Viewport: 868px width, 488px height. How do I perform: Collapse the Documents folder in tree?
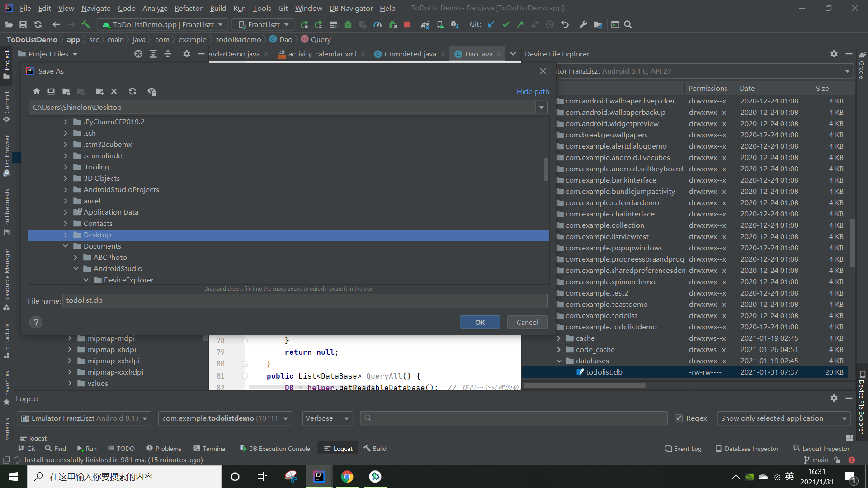pos(66,246)
